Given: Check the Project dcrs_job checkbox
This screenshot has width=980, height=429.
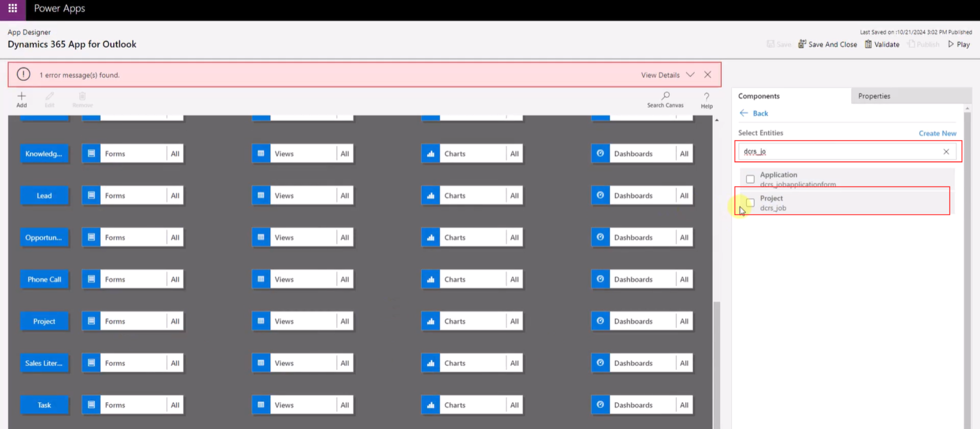Looking at the screenshot, I should pos(750,203).
